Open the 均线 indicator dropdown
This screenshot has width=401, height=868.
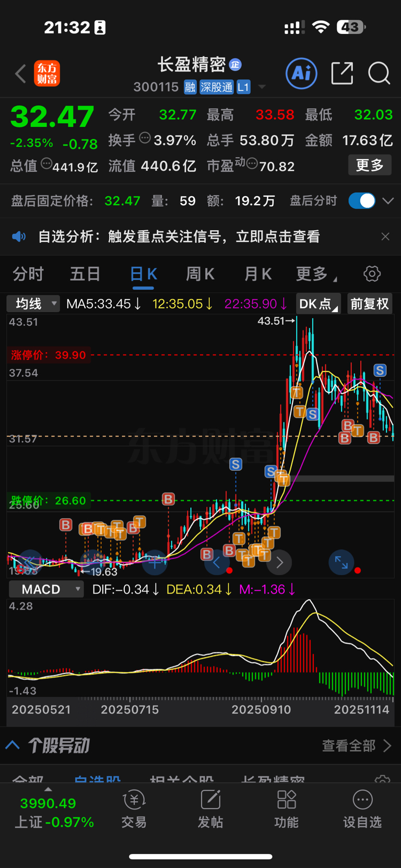point(33,304)
